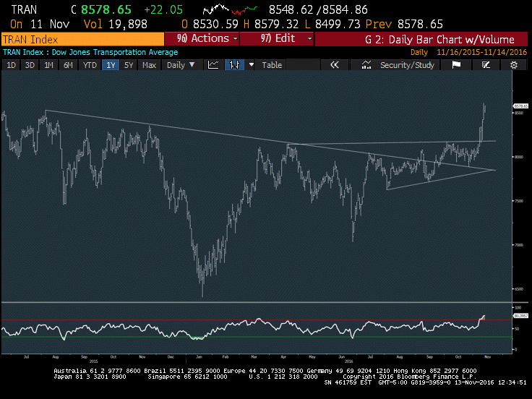This screenshot has width=532, height=399.
Task: Click the volume value 19,898
Action: click(x=128, y=24)
